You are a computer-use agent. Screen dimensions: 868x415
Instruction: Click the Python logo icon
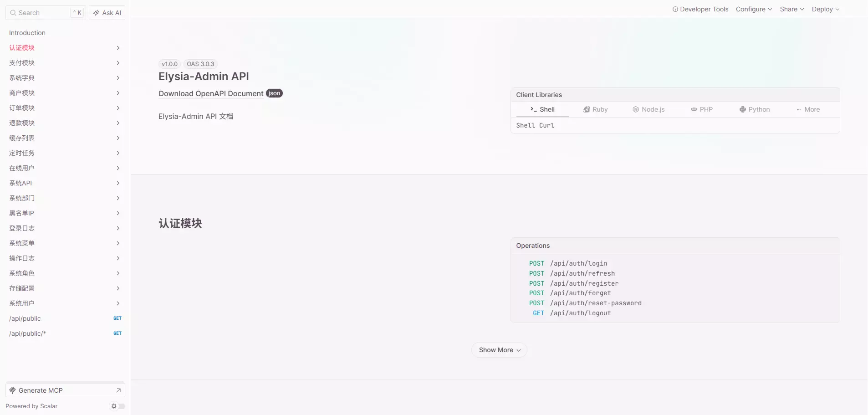pos(743,109)
